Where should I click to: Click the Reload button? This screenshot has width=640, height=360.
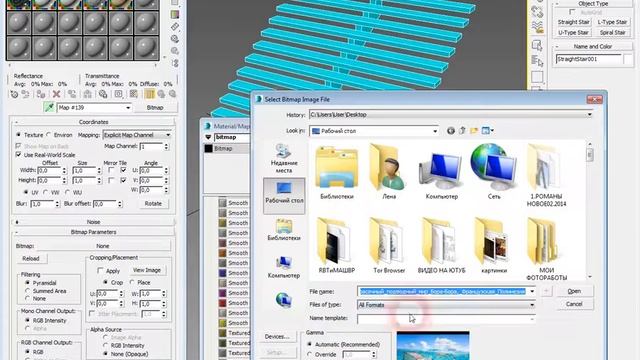[31, 258]
